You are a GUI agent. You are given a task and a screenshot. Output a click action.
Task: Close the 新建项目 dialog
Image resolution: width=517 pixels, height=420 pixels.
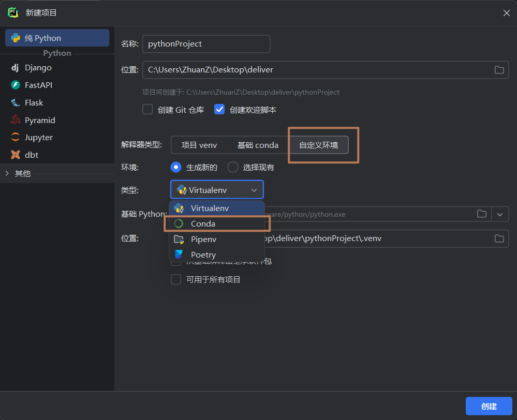507,13
